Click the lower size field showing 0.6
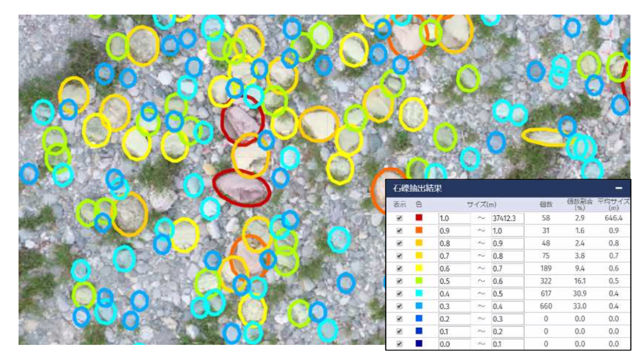 point(454,269)
